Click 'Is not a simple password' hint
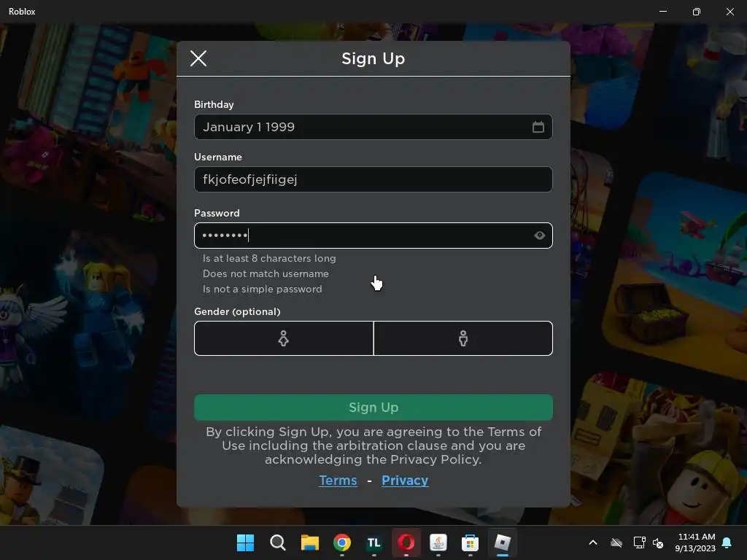Viewport: 747px width, 560px height. coord(262,289)
